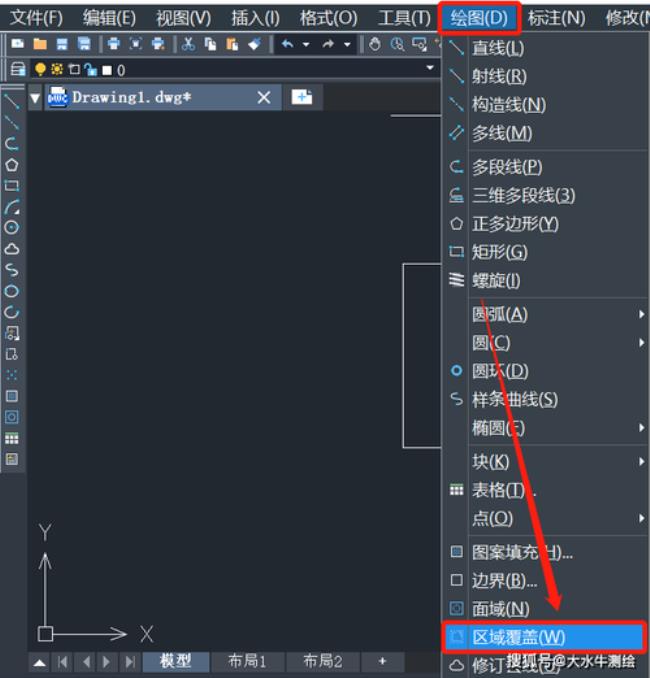Toggle layer viewport freeze icon
Viewport: 650px width, 678px height.
(x=74, y=69)
